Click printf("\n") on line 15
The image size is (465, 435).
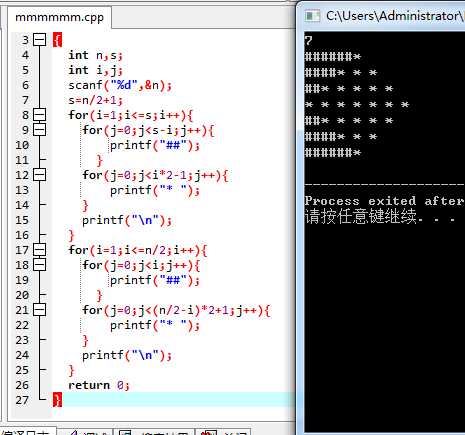[127, 220]
